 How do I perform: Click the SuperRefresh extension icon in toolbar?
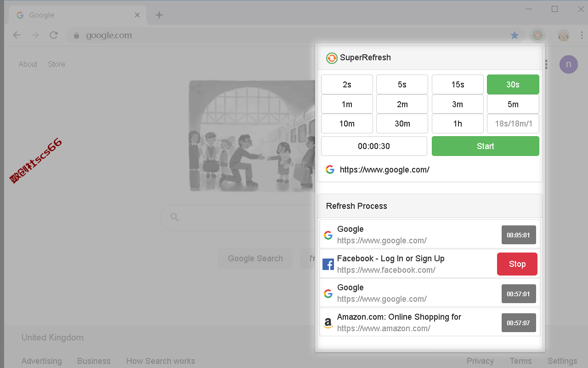tap(537, 35)
